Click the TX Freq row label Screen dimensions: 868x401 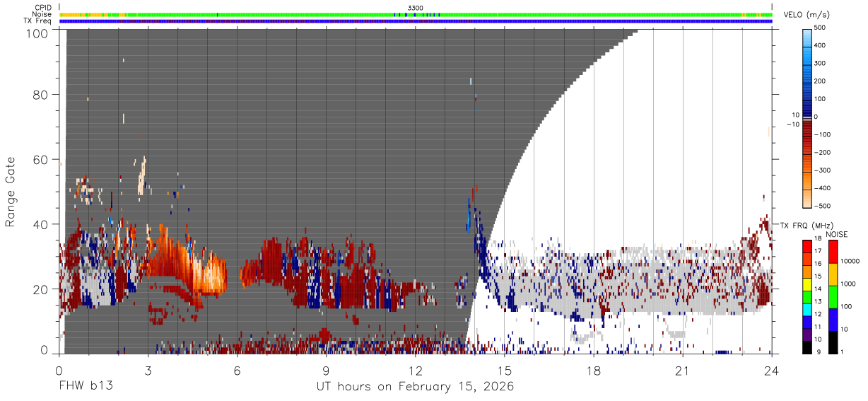pyautogui.click(x=38, y=21)
